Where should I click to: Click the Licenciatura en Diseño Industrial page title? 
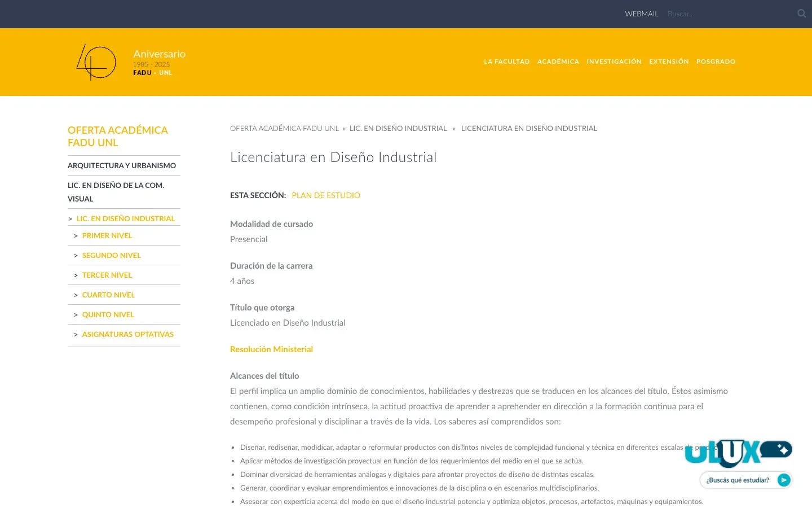coord(333,157)
